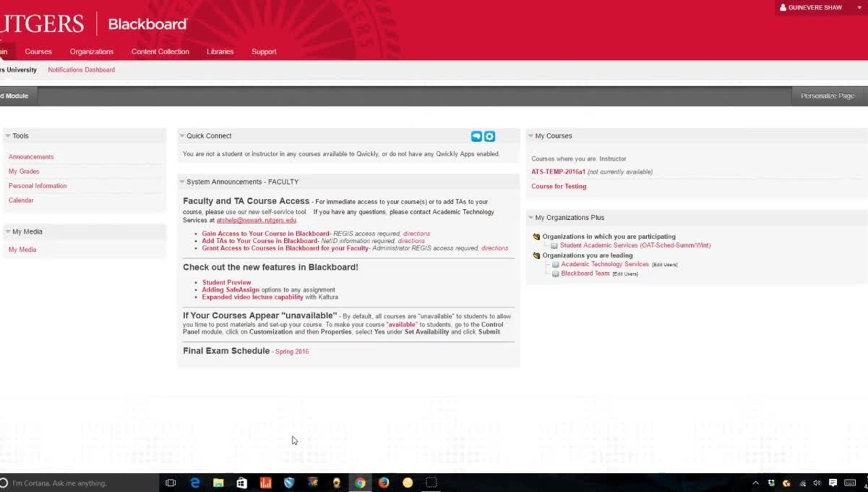Viewport: 868px width, 492px height.
Task: Open the Support tab
Action: tap(264, 52)
